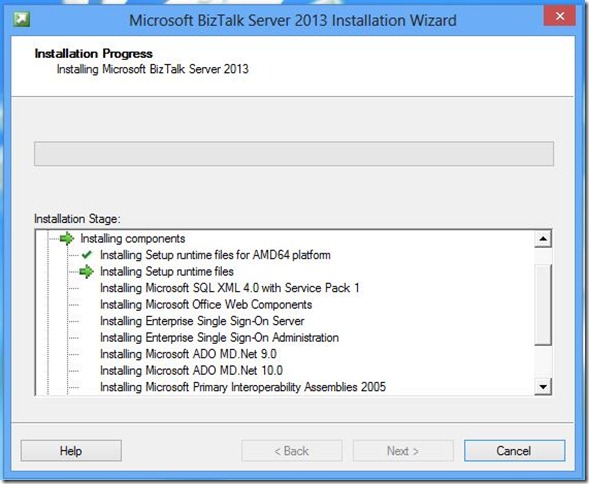Select the Installing components tree item
Screen dimensions: 589x484
point(133,239)
